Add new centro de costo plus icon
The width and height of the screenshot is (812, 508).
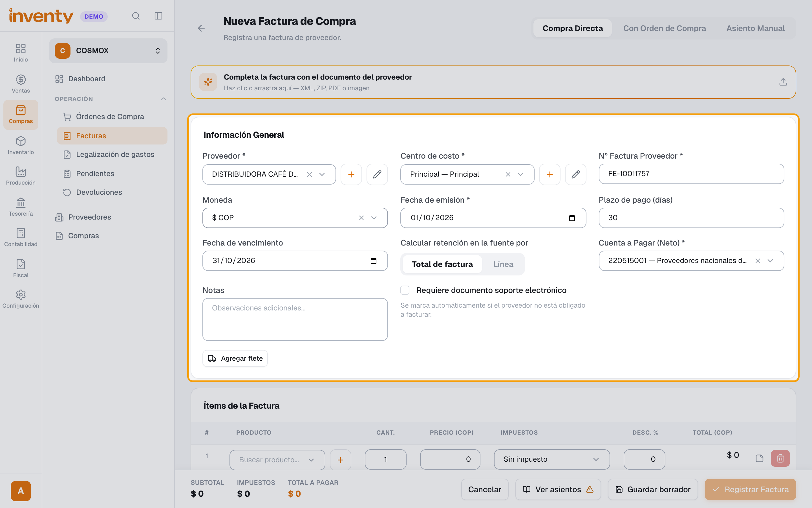pyautogui.click(x=549, y=174)
